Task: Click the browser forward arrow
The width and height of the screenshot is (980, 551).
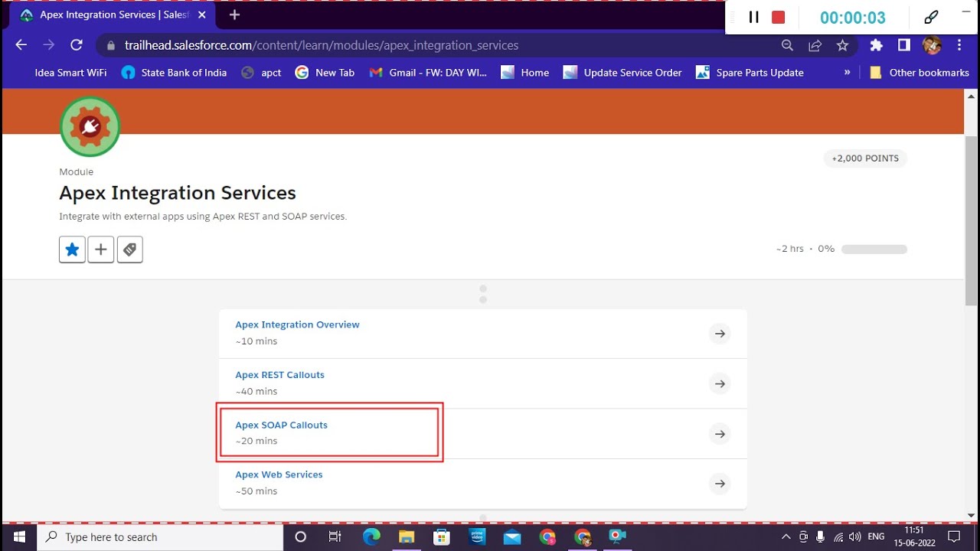Action: (48, 45)
